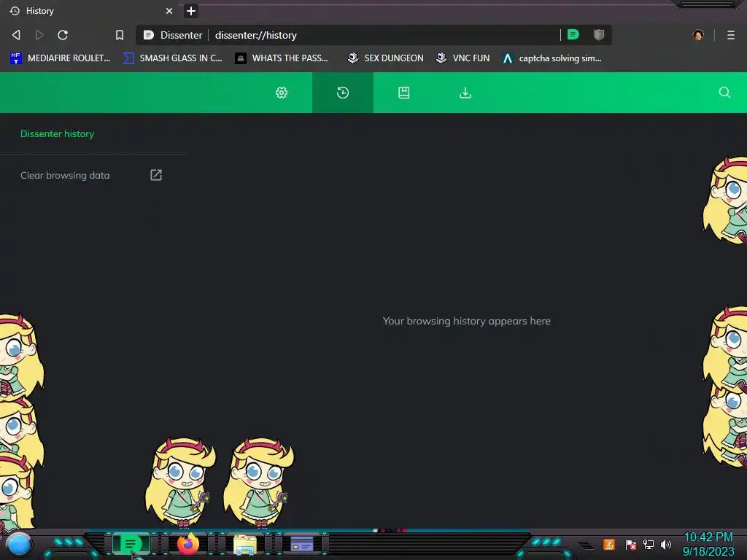Open the clock showing 10:42 PM
747x560 pixels.
coord(708,544)
